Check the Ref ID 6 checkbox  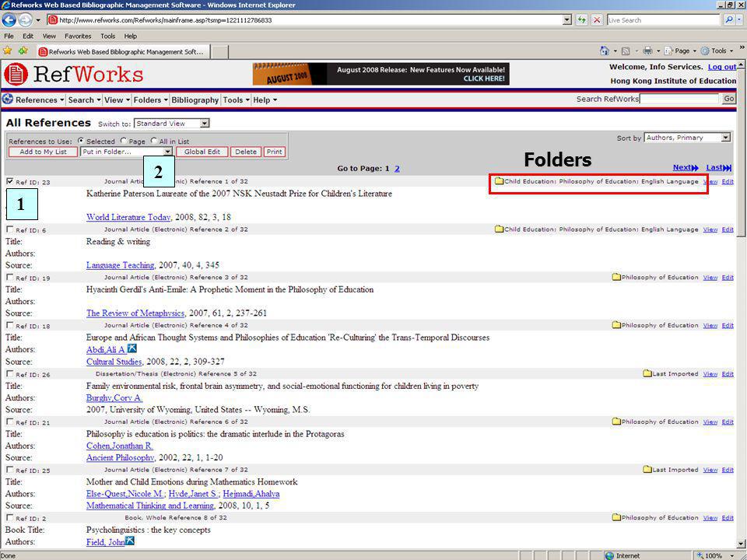click(10, 229)
